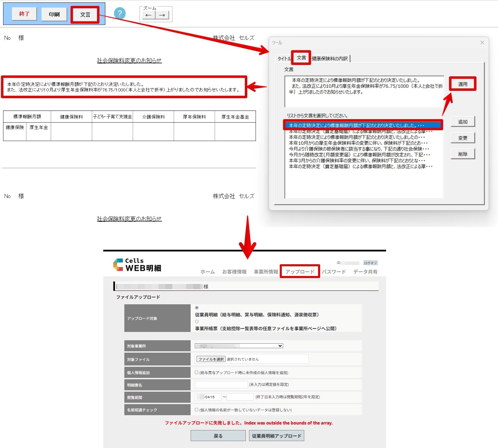Open the 対象事業所 dropdown
The width and height of the screenshot is (498, 448).
tap(239, 346)
